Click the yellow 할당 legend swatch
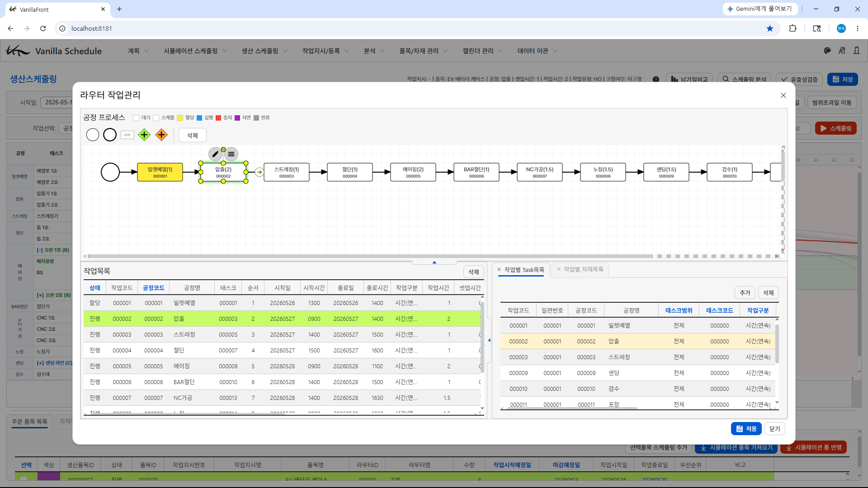The height and width of the screenshot is (488, 868). pyautogui.click(x=180, y=118)
